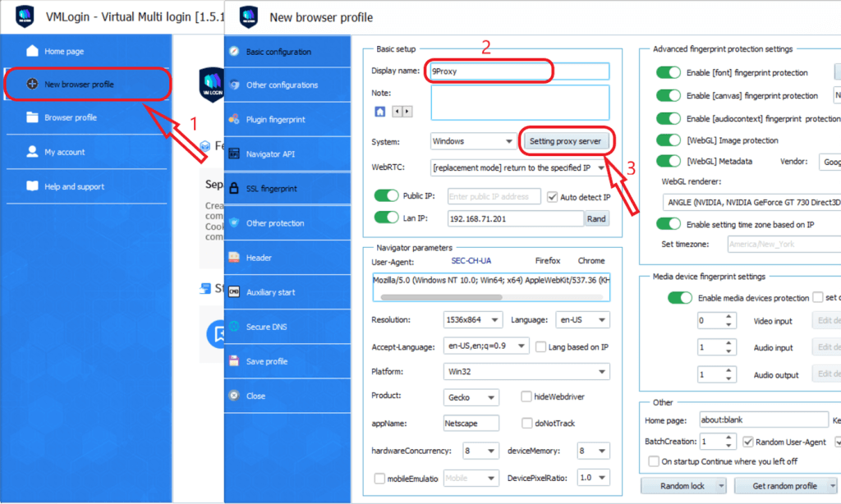The image size is (841, 504).
Task: Click the Basic configuration compass icon
Action: (234, 52)
